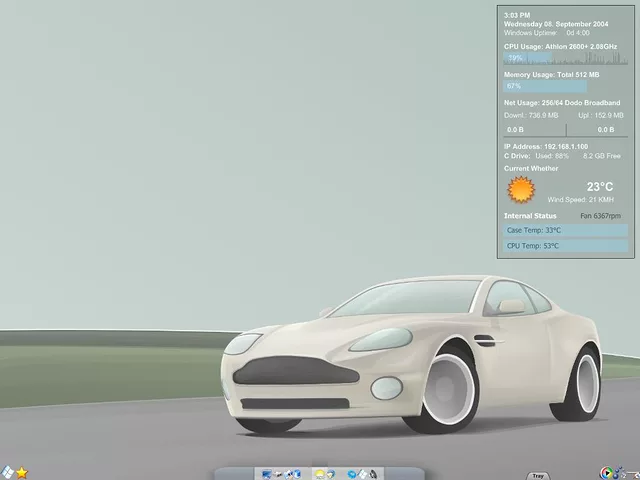Open the Tray tab
The width and height of the screenshot is (640, 480).
pyautogui.click(x=538, y=476)
